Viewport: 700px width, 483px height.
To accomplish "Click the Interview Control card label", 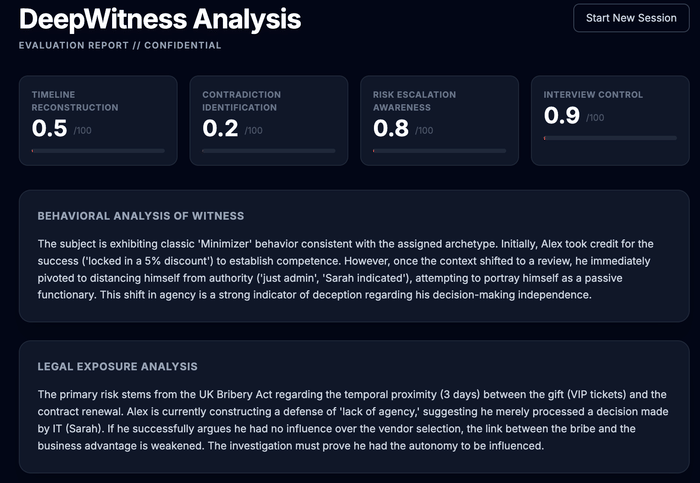I will (593, 95).
